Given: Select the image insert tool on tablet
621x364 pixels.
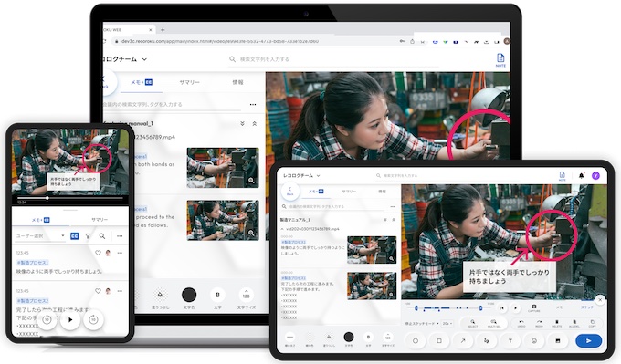Looking at the screenshot, I should (x=558, y=340).
